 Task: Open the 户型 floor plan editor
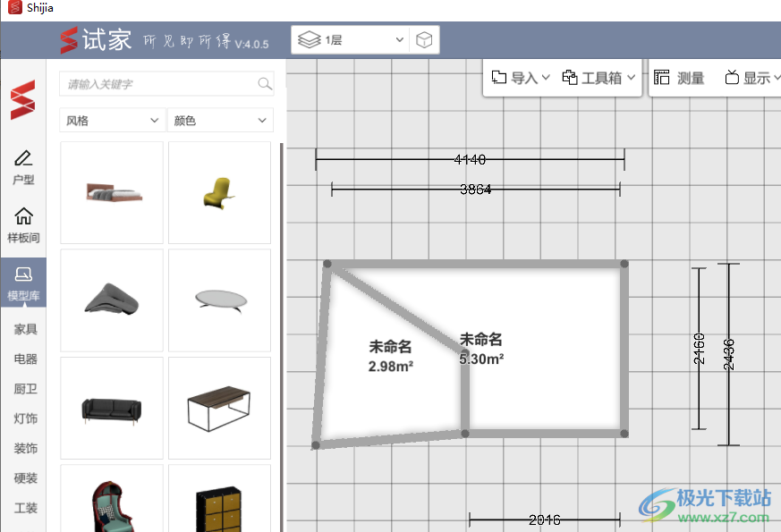tap(23, 167)
